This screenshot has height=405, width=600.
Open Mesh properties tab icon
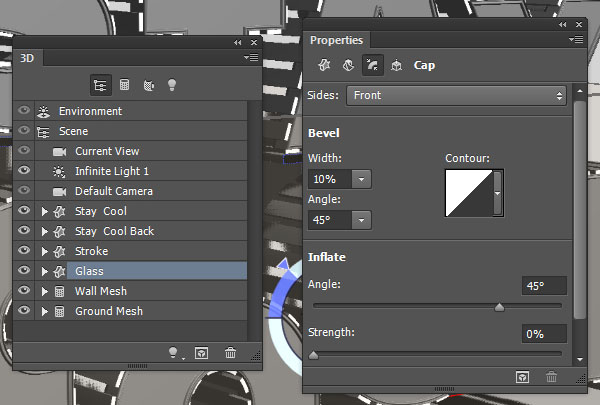point(324,65)
